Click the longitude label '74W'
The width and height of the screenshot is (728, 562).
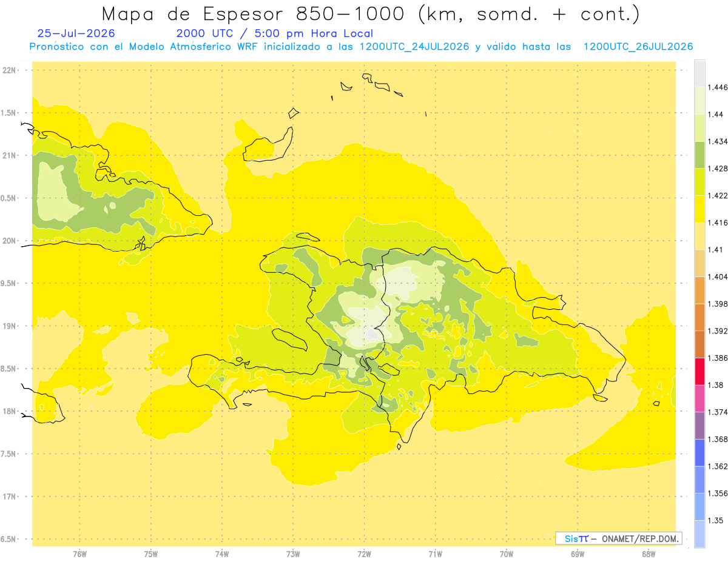(222, 554)
